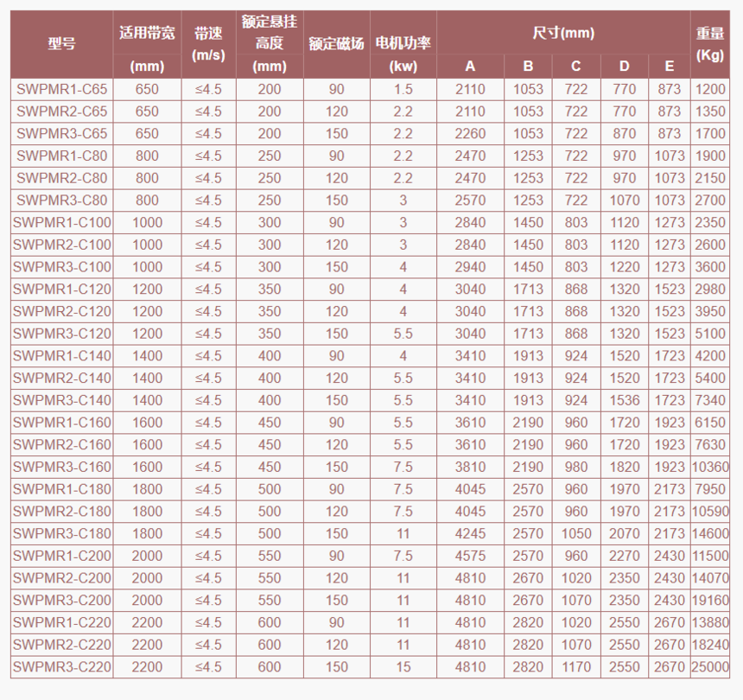Screen dimensions: 743x700
Task: Select the SWPMR2-C140 model cell
Action: point(61,378)
